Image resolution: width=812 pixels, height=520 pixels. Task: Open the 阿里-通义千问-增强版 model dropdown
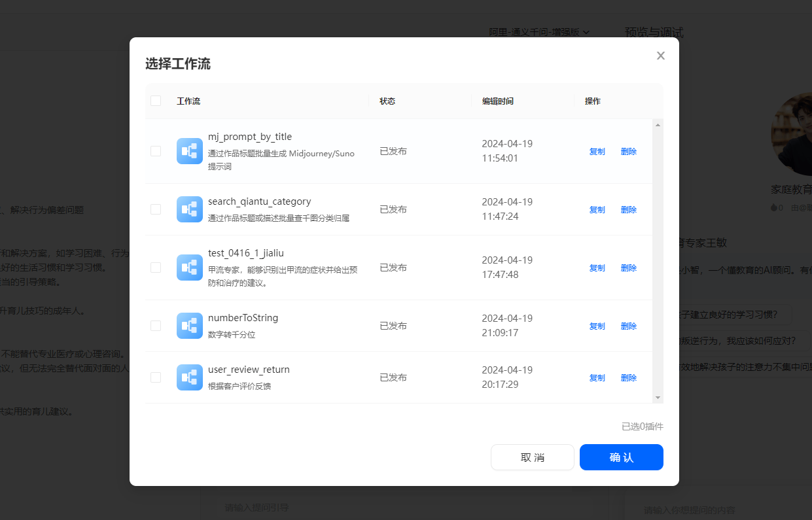[539, 31]
